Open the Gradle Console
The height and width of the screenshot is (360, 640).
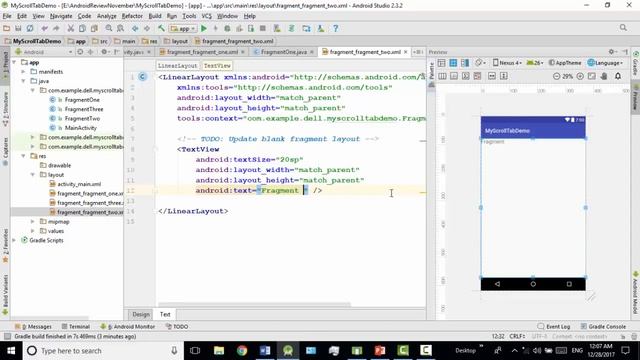tap(603, 327)
